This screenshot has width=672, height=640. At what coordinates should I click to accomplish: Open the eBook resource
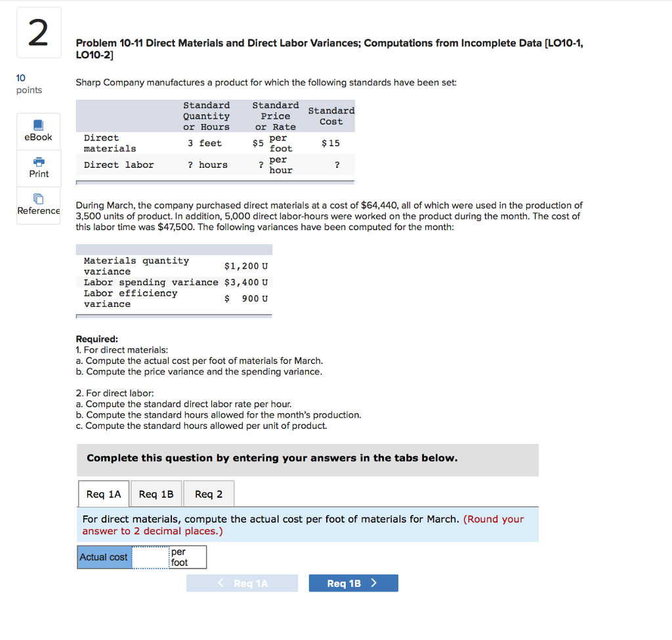pyautogui.click(x=37, y=131)
